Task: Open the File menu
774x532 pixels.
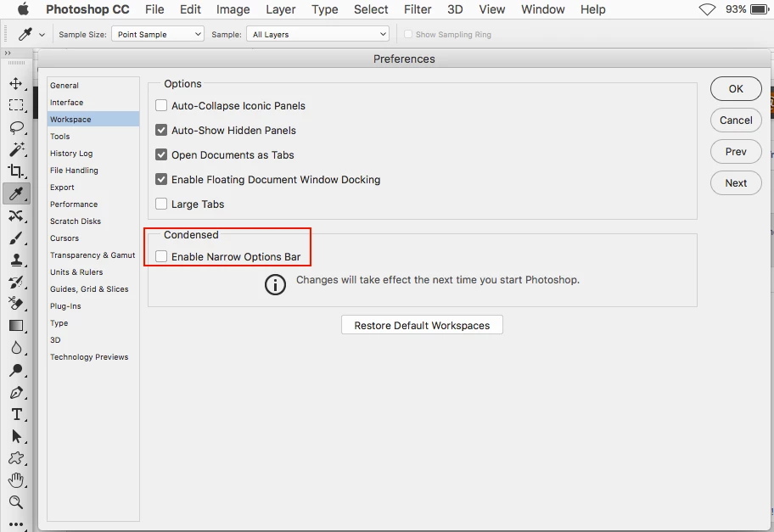Action: 154,9
